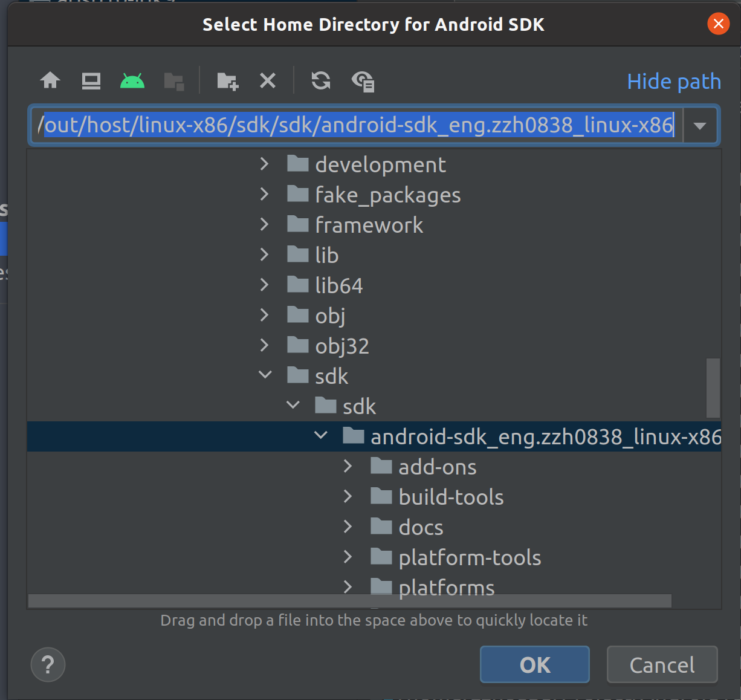
Task: Expand the docs folder
Action: pos(348,527)
